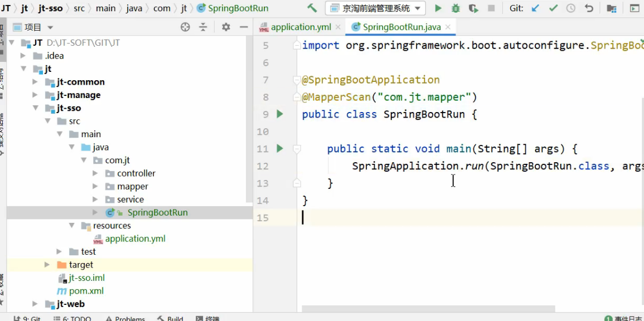Fold the main method at line 11
Image resolution: width=644 pixels, height=321 pixels.
(x=297, y=148)
